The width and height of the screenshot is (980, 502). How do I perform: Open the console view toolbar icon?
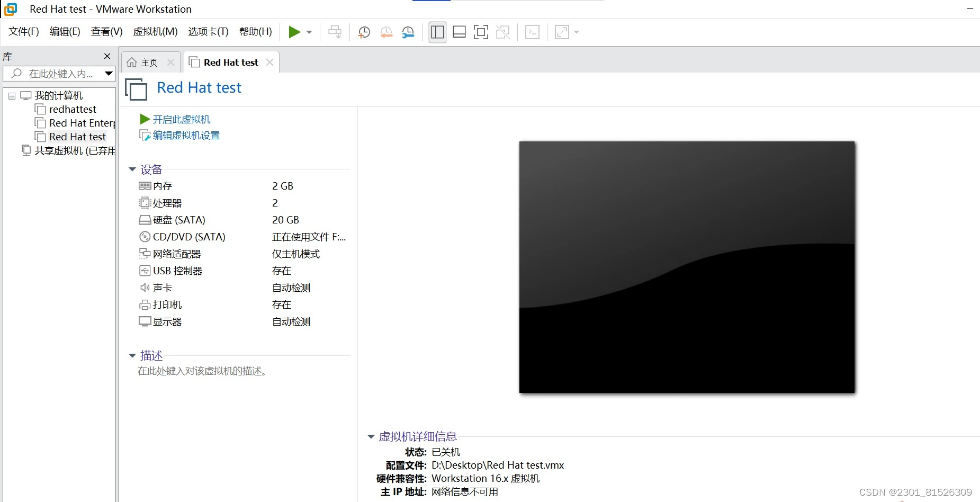(x=532, y=32)
